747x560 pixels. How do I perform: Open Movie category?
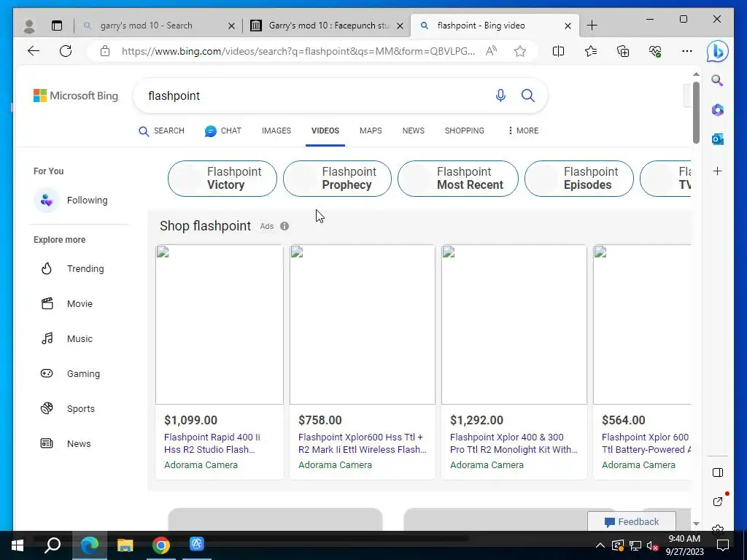[x=66, y=303]
